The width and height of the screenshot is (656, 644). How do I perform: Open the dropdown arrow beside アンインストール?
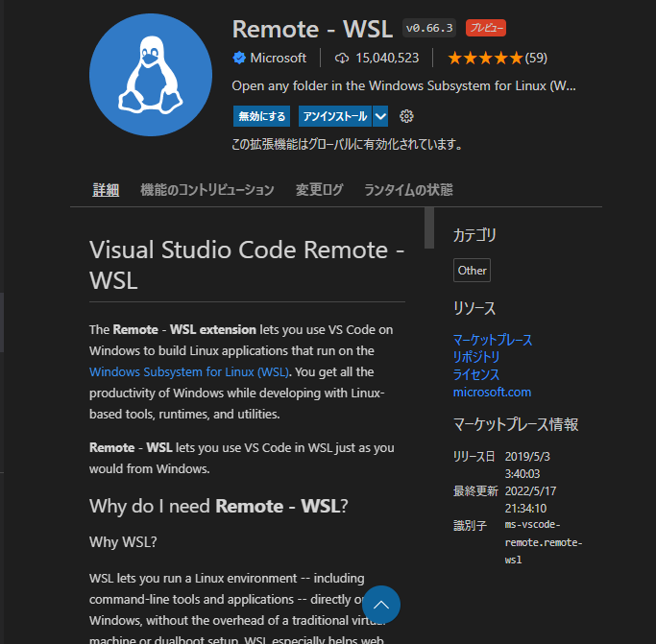point(380,116)
